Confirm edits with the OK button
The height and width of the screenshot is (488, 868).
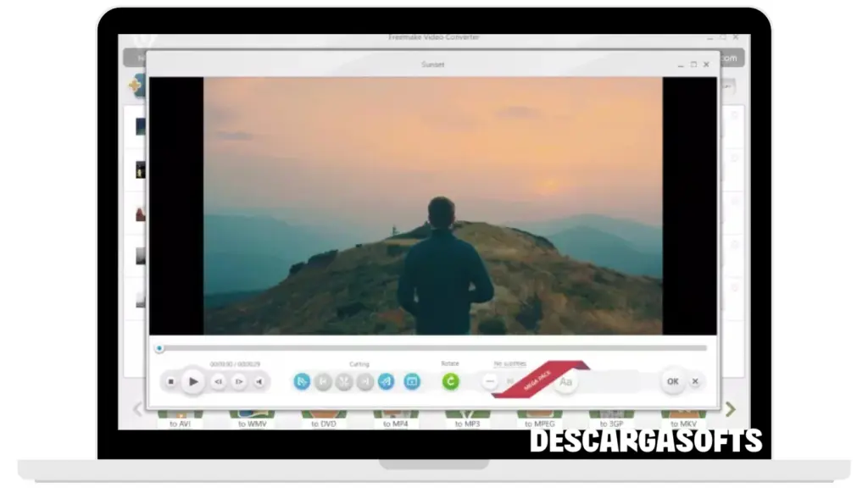pyautogui.click(x=672, y=381)
